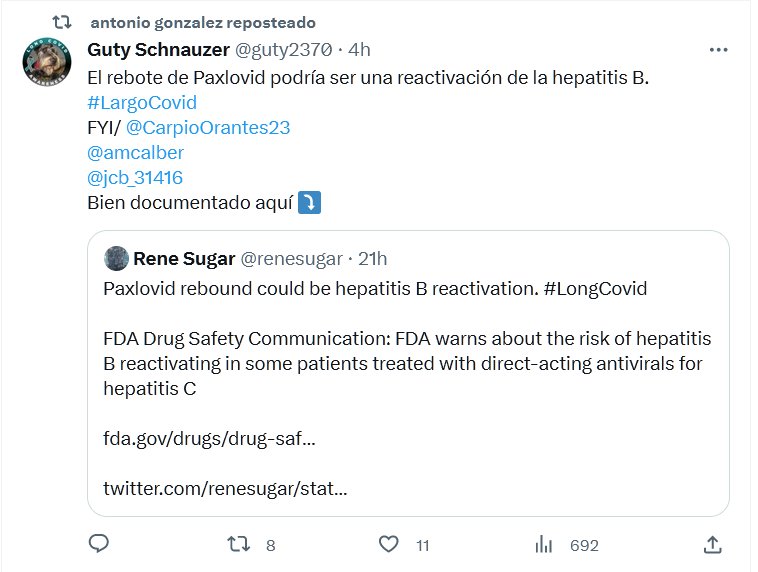Like the tweet with the heart icon
The height and width of the screenshot is (572, 758).
point(389,544)
